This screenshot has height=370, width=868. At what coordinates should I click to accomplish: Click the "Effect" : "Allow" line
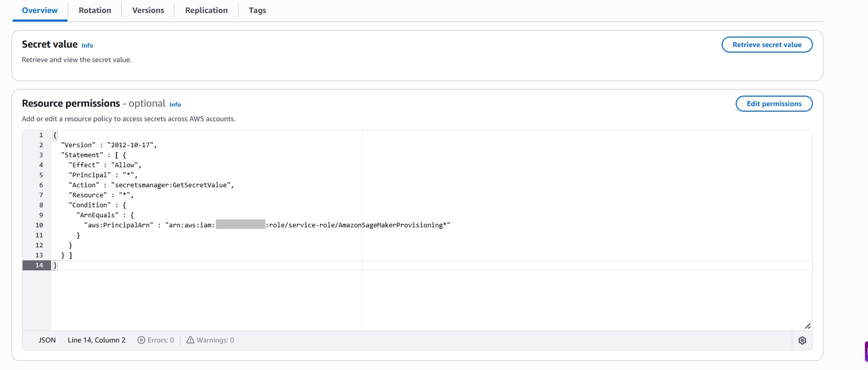(x=105, y=165)
